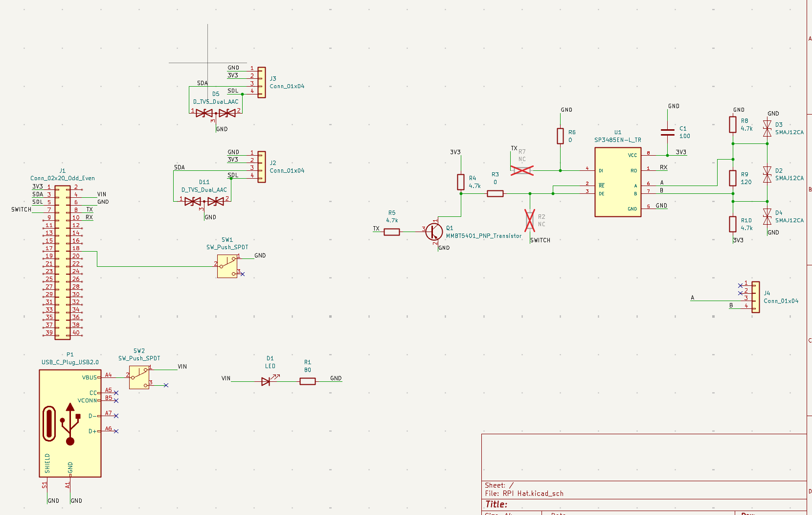The height and width of the screenshot is (515, 812).
Task: Click the D4 TVS diode symbol
Action: [x=767, y=216]
